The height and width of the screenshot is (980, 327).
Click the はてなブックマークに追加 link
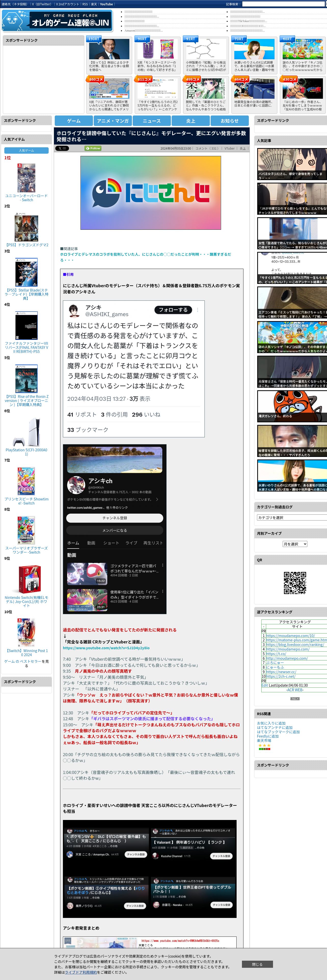click(278, 732)
